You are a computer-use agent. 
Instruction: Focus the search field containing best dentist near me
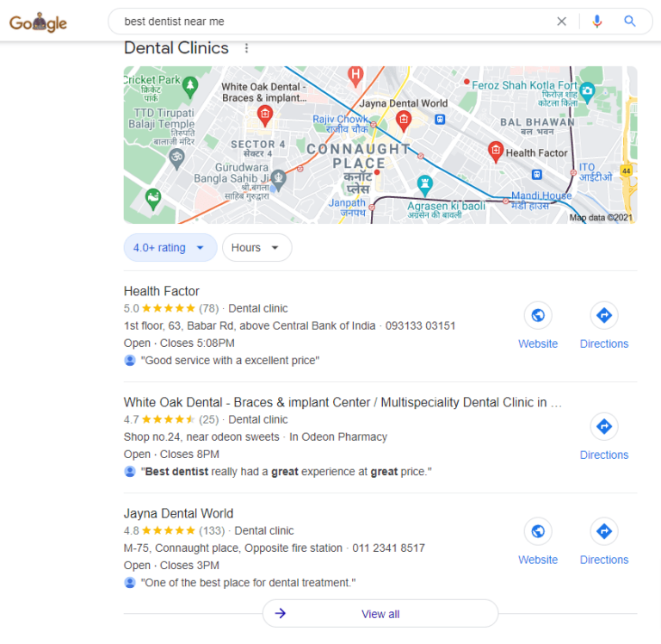click(333, 21)
